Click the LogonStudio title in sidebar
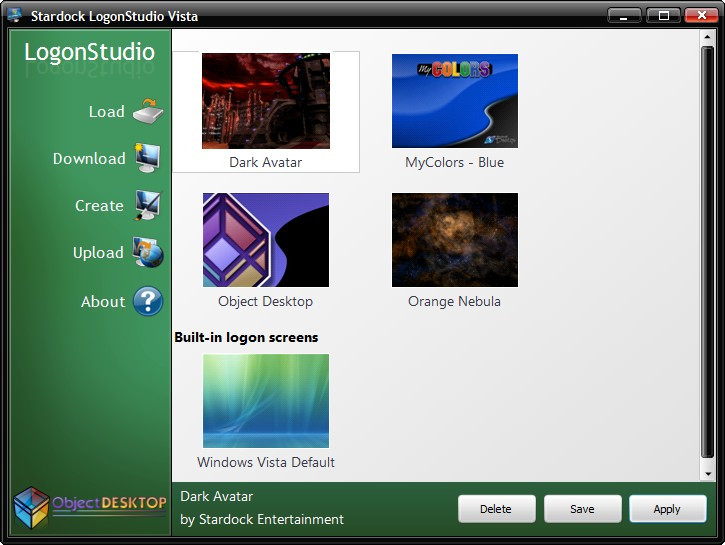The image size is (725, 545). (90, 52)
